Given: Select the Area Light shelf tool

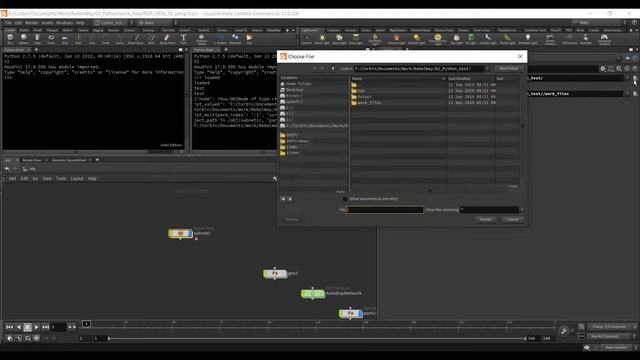Looking at the screenshot, I should pos(356,39).
